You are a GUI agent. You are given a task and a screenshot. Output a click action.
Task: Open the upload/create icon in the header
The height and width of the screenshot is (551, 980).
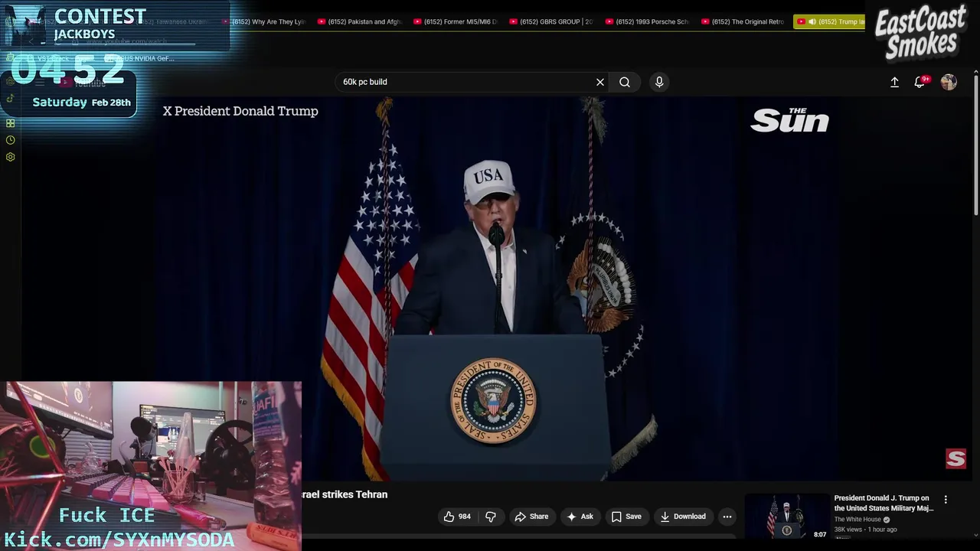tap(894, 82)
